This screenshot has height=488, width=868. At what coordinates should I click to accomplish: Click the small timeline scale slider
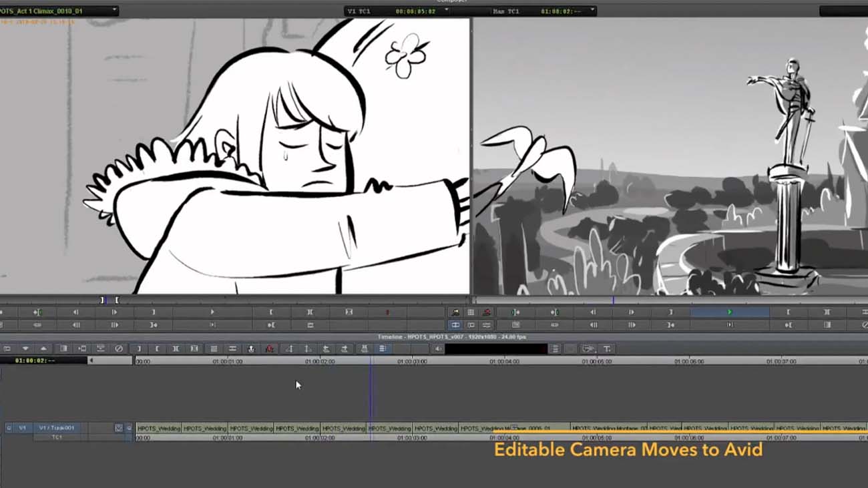[111, 360]
